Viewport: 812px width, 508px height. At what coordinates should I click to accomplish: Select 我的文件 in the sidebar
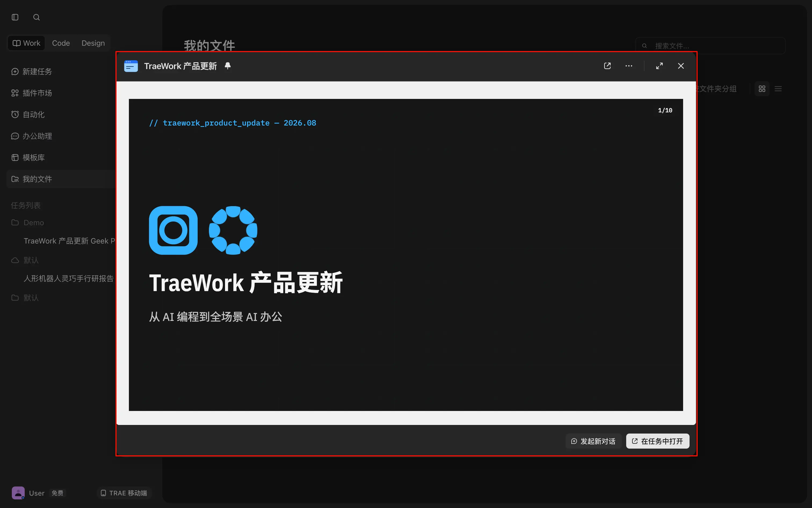click(60, 179)
